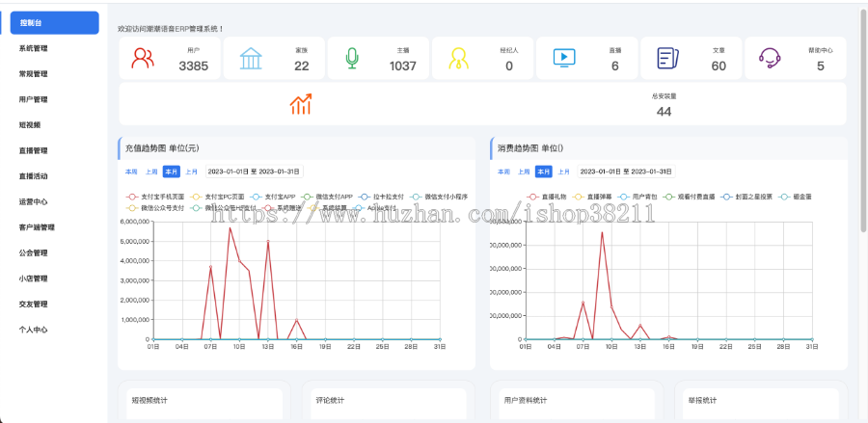
Task: Click total installs value 44
Action: click(664, 112)
